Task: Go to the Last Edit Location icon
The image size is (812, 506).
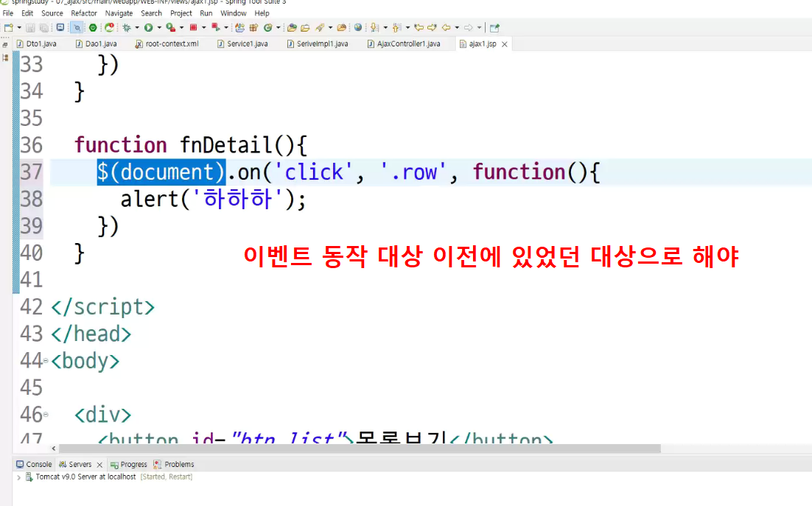Action: tap(419, 27)
